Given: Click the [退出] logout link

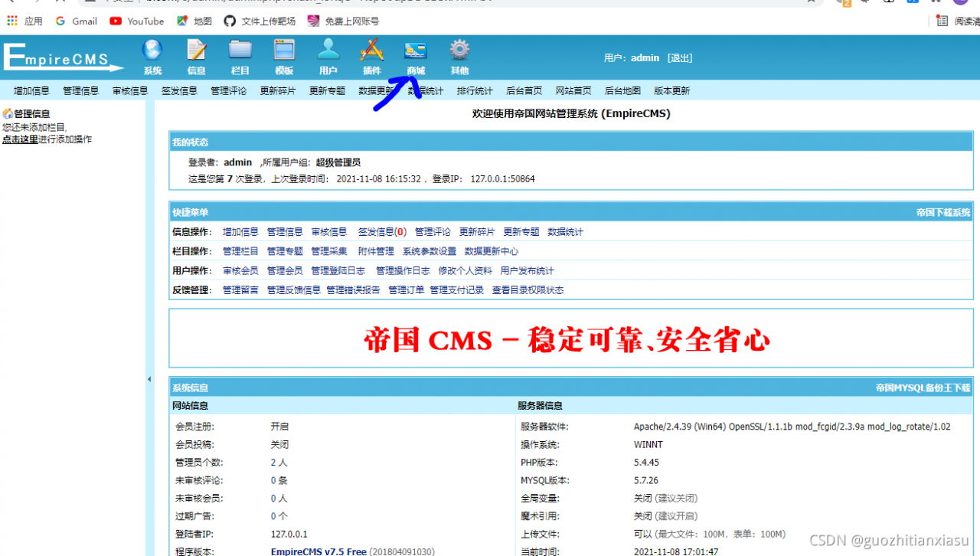Looking at the screenshot, I should click(680, 57).
